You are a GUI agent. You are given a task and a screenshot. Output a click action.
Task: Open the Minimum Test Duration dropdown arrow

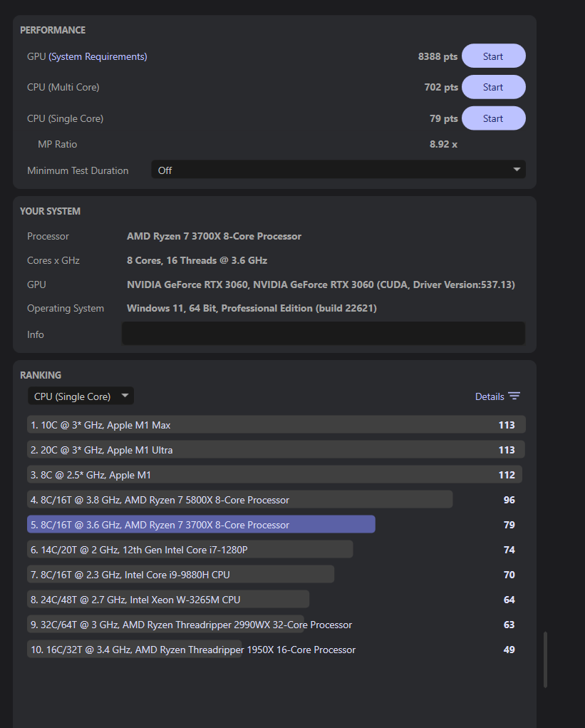pos(517,170)
